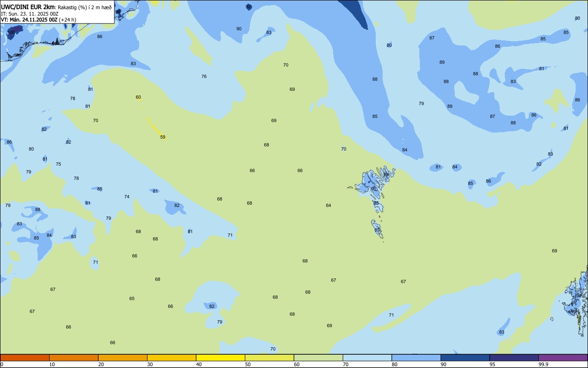
Task: Click the legend tick label '10'
Action: click(x=52, y=364)
